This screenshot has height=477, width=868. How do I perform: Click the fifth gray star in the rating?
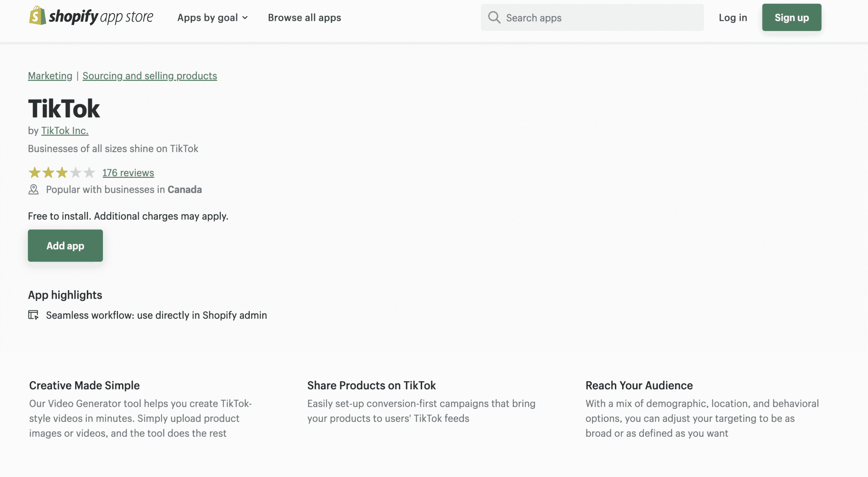89,172
